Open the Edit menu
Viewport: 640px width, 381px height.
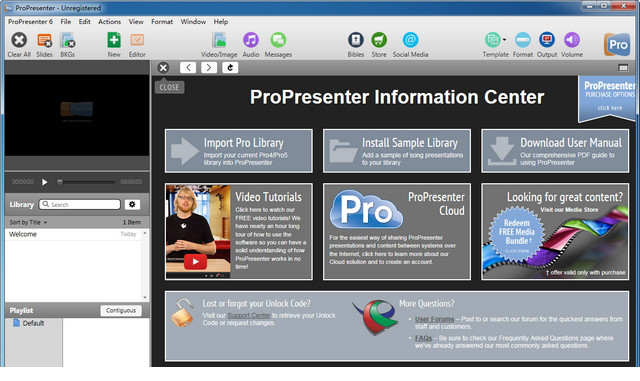point(84,22)
